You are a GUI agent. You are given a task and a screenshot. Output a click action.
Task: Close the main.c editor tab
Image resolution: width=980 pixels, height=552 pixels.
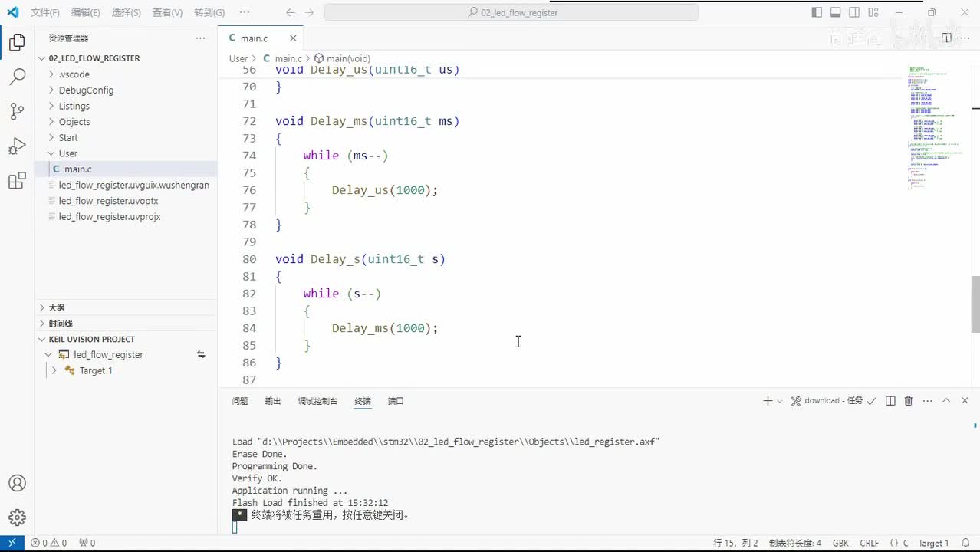293,38
